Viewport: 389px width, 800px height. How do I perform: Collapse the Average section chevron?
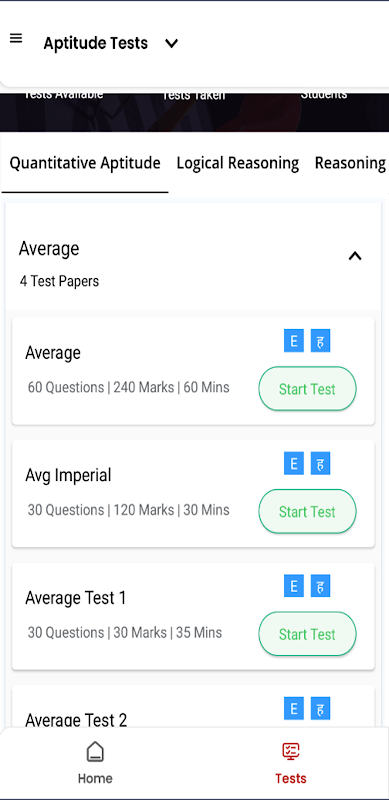pos(355,256)
